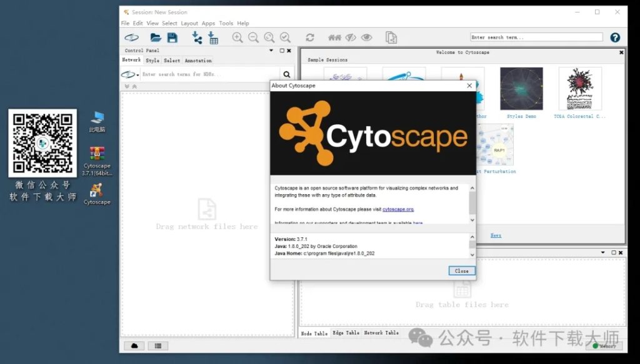Open the Control Panel options dropdown arrow
This screenshot has height=364, width=640.
point(271,50)
